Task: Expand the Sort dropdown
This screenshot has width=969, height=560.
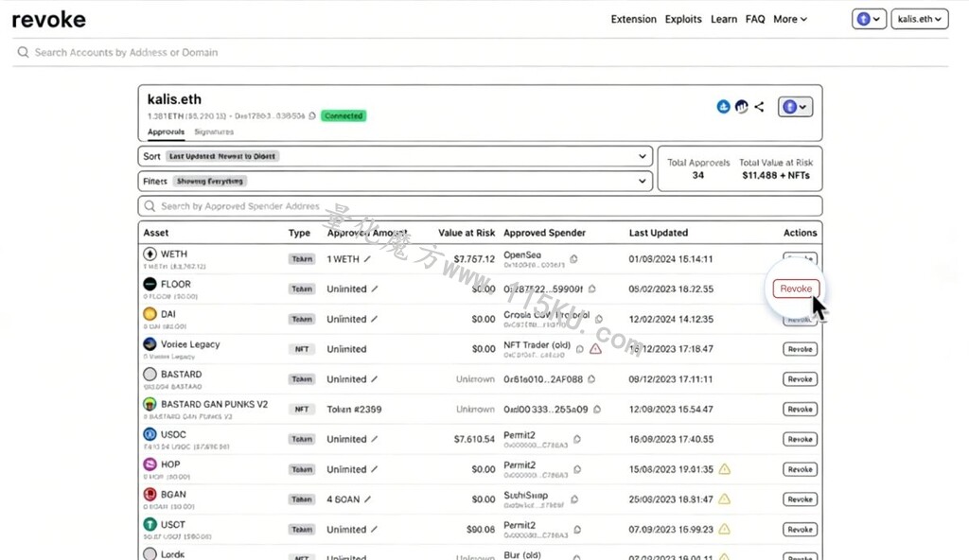Action: point(395,156)
